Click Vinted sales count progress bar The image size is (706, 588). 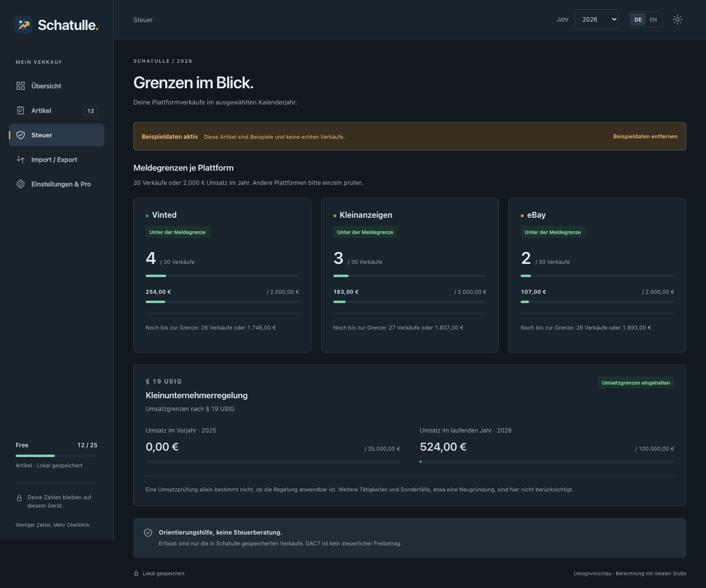pos(222,276)
